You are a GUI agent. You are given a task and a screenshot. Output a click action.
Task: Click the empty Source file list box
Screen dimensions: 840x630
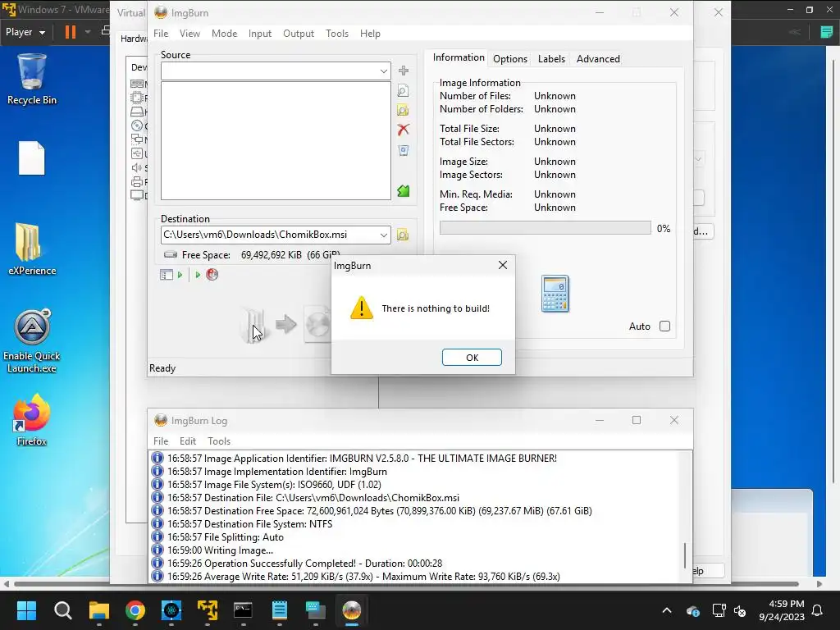[276, 140]
